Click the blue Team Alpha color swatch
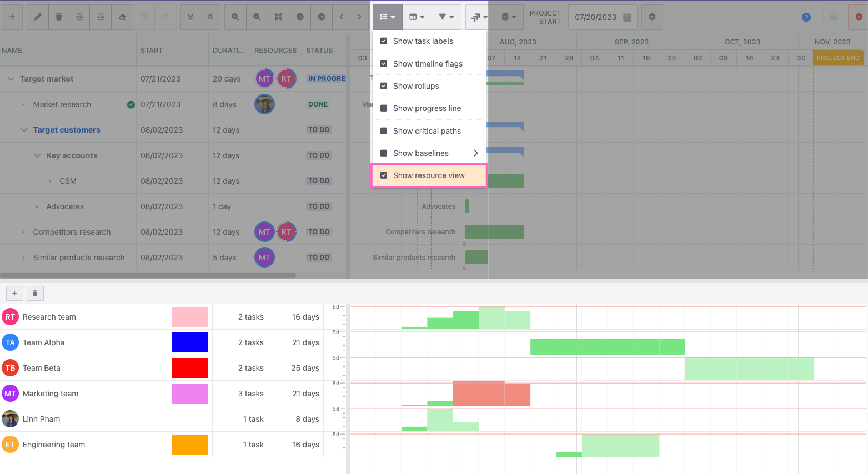 (190, 342)
